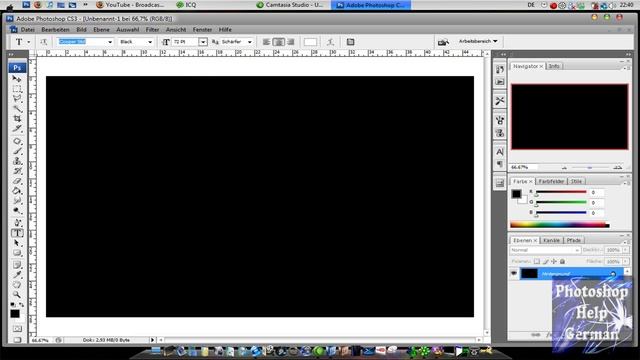Select the Pen tool
This screenshot has width=640, height=360.
(17, 223)
